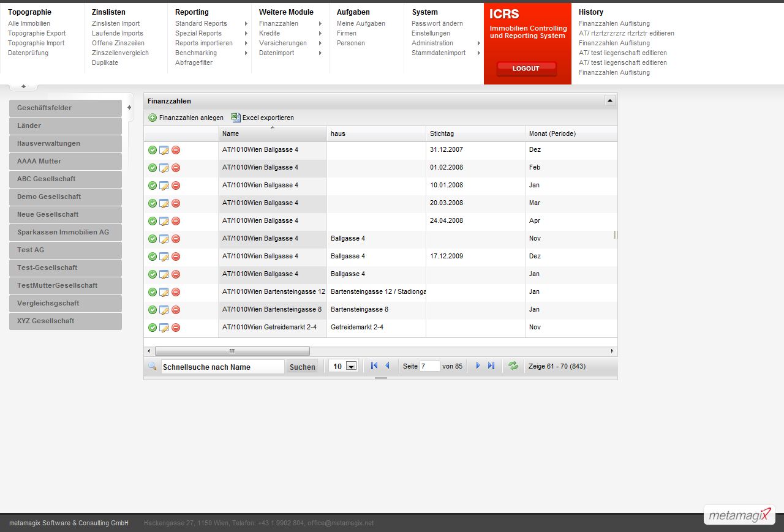The width and height of the screenshot is (784, 532).
Task: Click the green plus icon for Finanzzahlen anlegen
Action: coord(153,118)
